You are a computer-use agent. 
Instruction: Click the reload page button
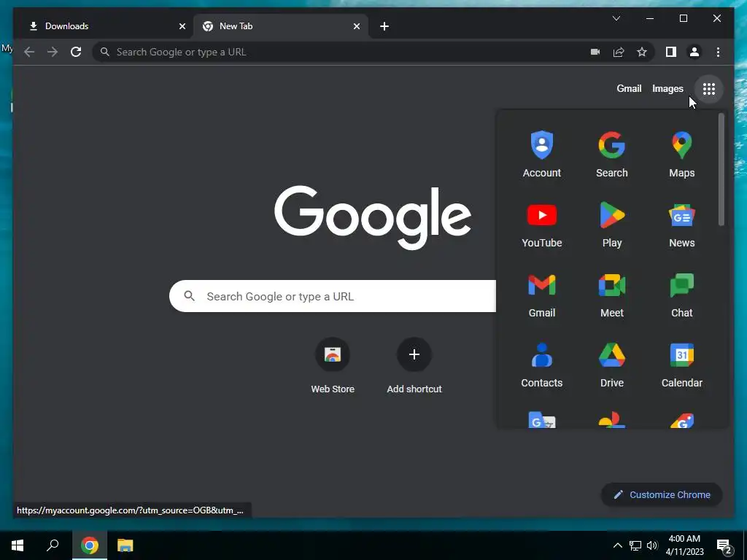[x=76, y=52]
